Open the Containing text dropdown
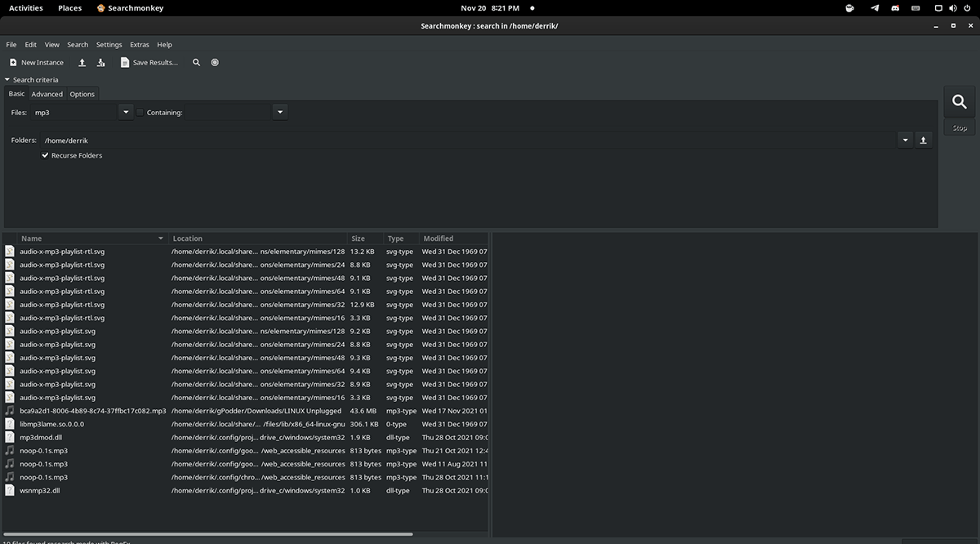This screenshot has height=544, width=980. coord(279,112)
